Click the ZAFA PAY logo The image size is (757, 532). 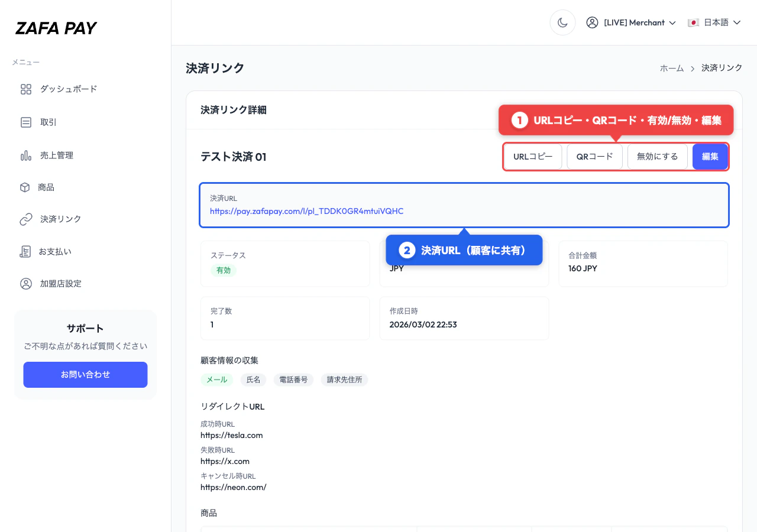[56, 28]
